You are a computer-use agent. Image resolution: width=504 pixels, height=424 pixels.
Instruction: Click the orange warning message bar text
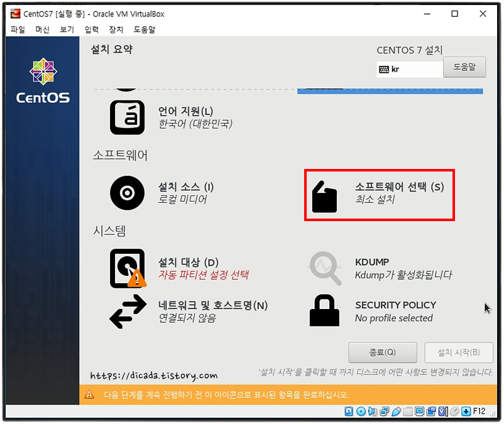[226, 394]
